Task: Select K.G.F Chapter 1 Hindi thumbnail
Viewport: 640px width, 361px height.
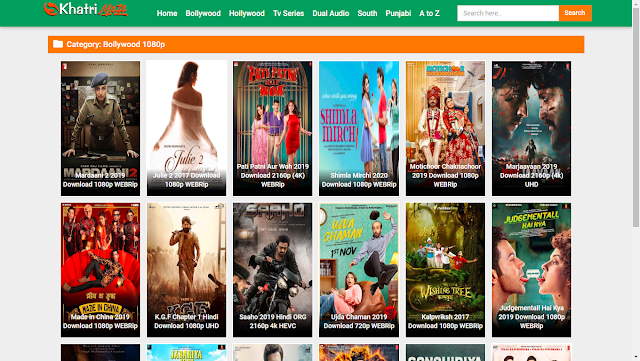Action: click(x=187, y=270)
